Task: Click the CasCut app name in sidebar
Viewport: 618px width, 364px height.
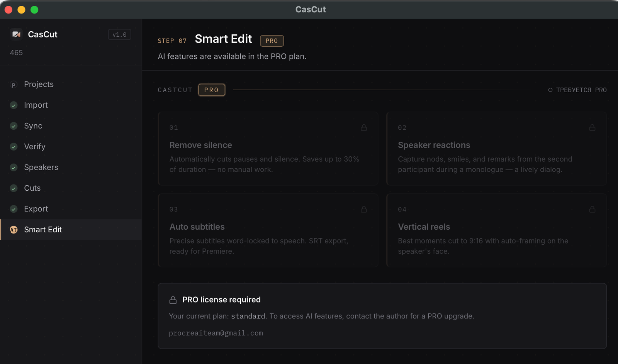Action: 42,34
